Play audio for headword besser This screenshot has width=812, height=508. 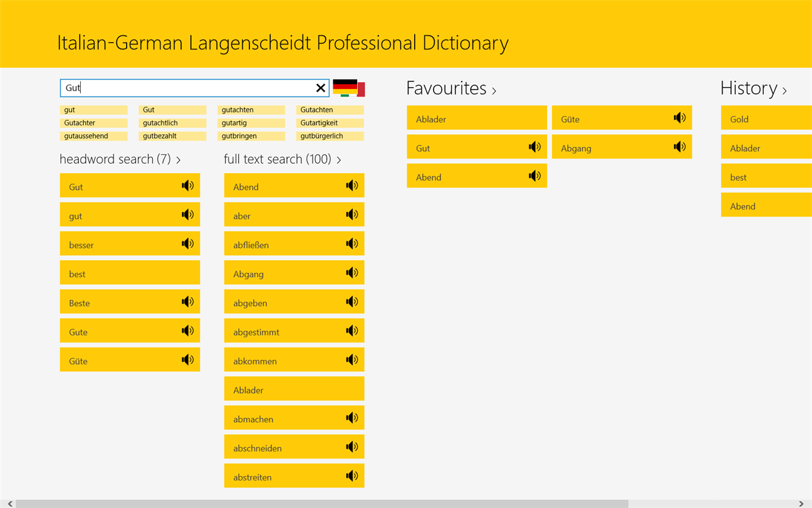[187, 243]
